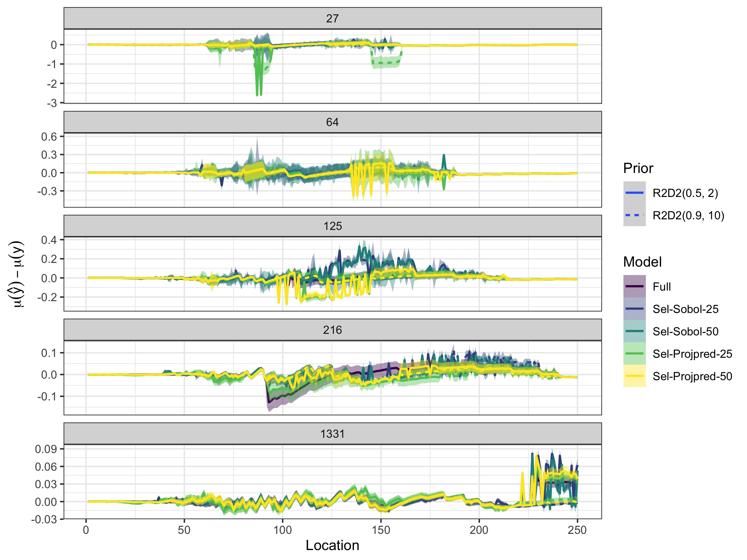The width and height of the screenshot is (747, 560).
Task: Click the Sel-Projpred-25 legend swatch
Action: click(x=634, y=353)
